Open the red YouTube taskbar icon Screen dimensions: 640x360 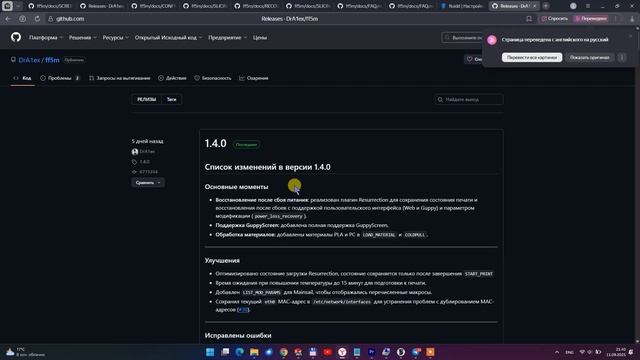[x=328, y=352]
